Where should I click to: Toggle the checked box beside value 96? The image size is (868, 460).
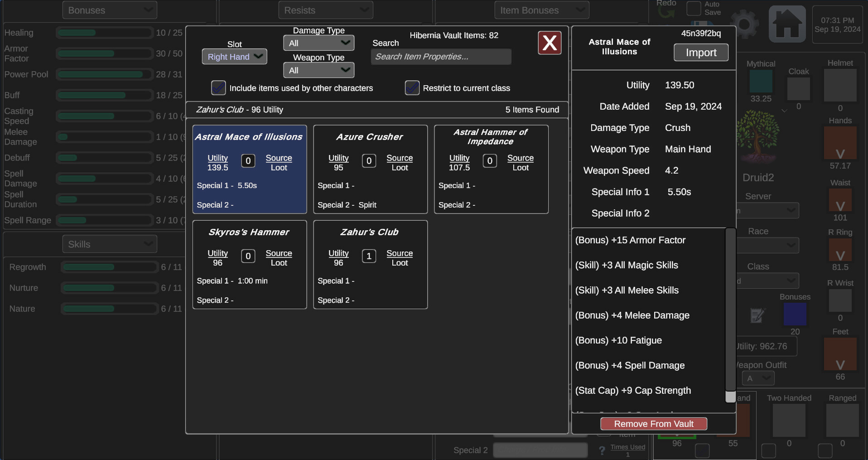click(702, 451)
